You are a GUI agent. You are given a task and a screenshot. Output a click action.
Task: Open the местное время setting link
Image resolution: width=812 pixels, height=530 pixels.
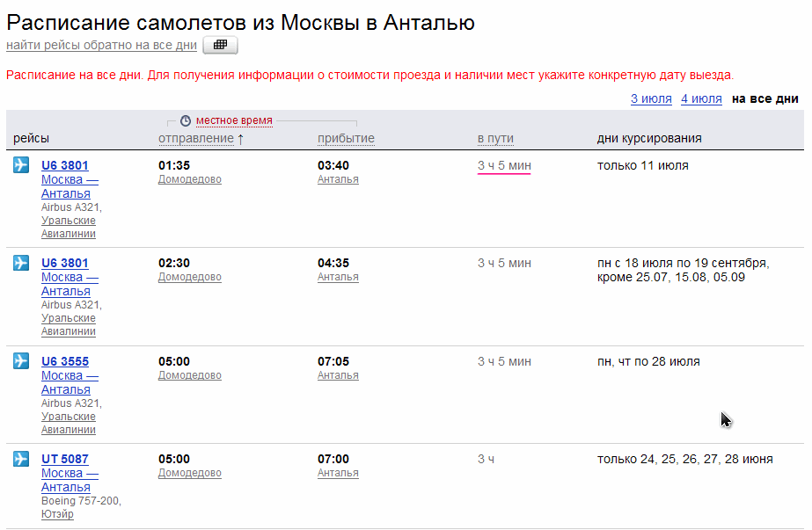[x=234, y=120]
